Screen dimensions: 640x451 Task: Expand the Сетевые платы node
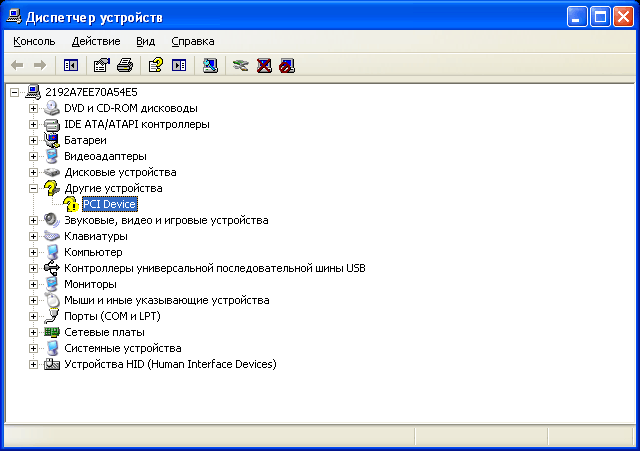tap(33, 332)
